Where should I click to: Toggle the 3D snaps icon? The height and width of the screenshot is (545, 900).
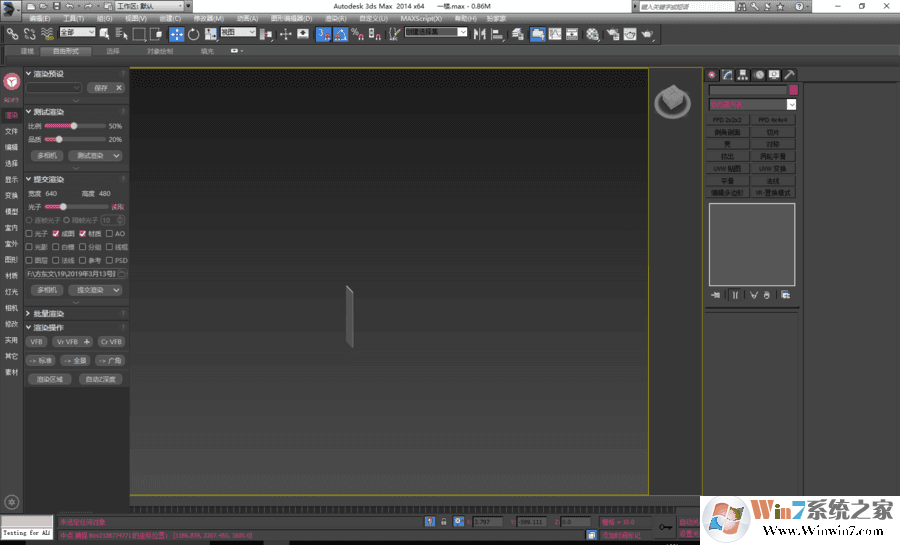(x=324, y=34)
